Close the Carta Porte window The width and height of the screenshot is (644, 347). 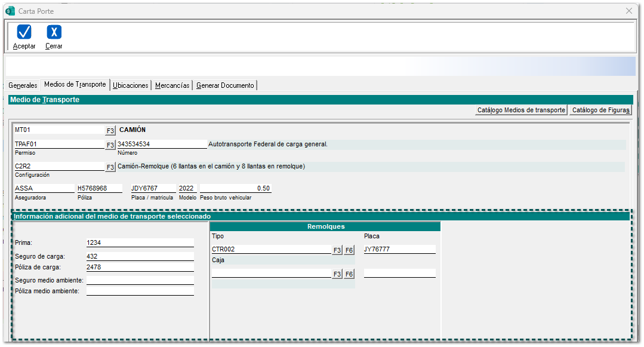628,11
